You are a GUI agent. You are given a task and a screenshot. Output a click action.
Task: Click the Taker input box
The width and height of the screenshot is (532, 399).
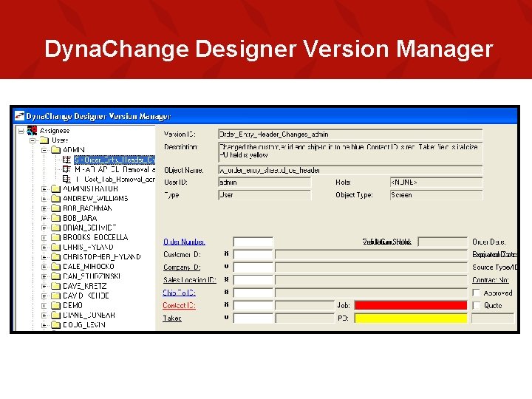pos(253,318)
